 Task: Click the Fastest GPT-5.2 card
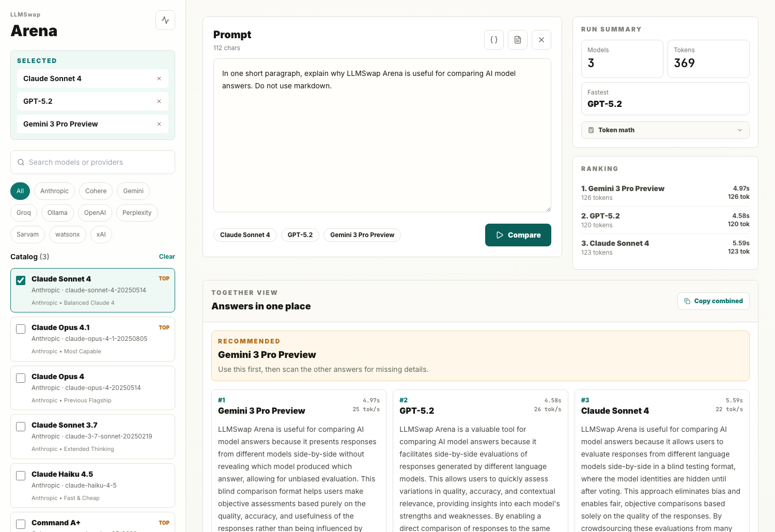click(665, 99)
